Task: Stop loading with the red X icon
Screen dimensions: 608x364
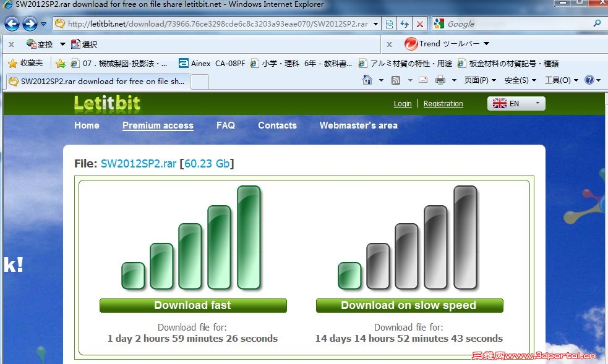Action: 420,24
